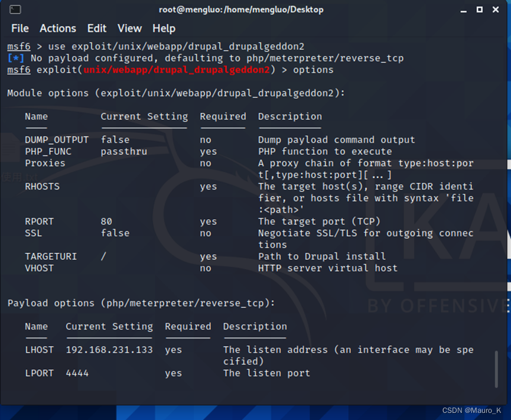Screen dimensions: 511x420
Task: Open the Help menu
Action: tap(164, 28)
